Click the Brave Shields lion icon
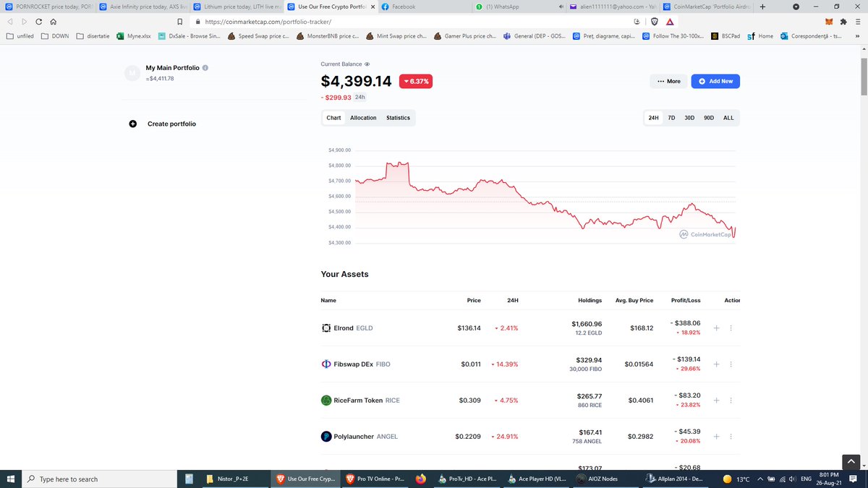The image size is (868, 488). point(654,22)
